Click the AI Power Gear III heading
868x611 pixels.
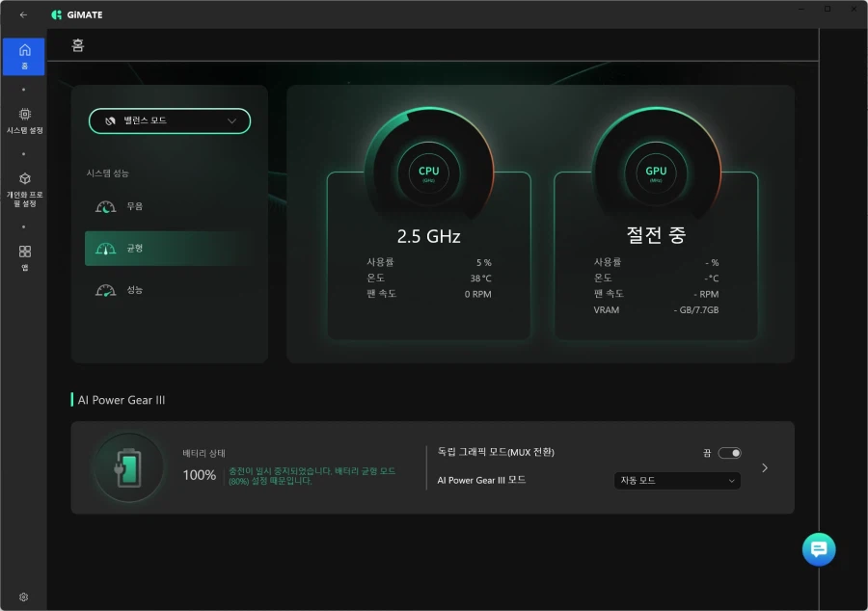pyautogui.click(x=122, y=400)
